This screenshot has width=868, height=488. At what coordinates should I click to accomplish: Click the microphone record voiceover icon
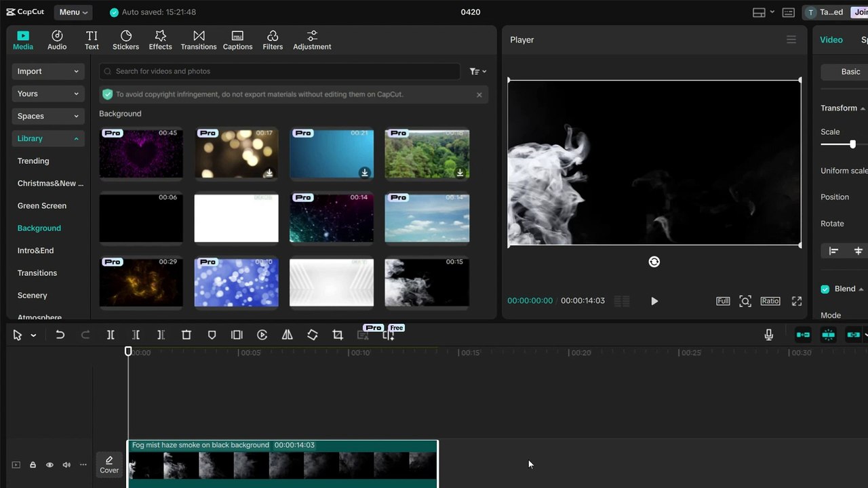point(768,335)
